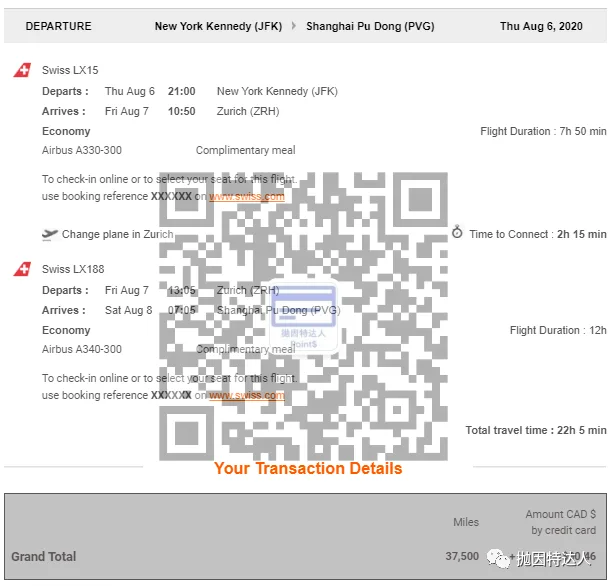Click 'Time to Connect : 2h 15 min'
611x586 pixels.
click(538, 234)
